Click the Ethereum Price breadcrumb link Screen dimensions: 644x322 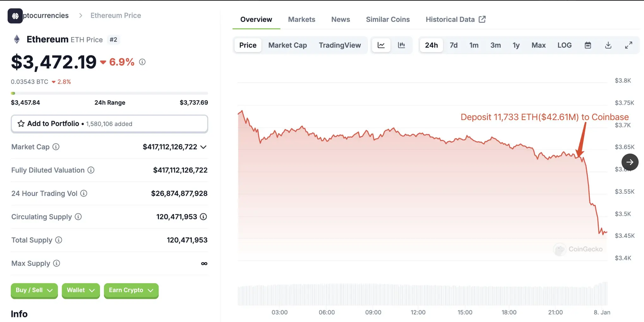(116, 15)
